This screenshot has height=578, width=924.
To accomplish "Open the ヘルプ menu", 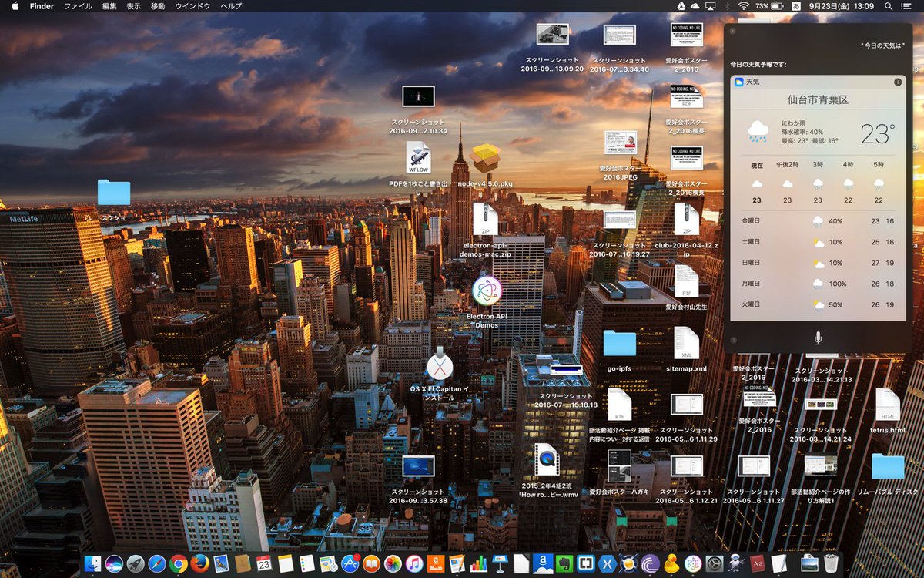I will point(231,6).
